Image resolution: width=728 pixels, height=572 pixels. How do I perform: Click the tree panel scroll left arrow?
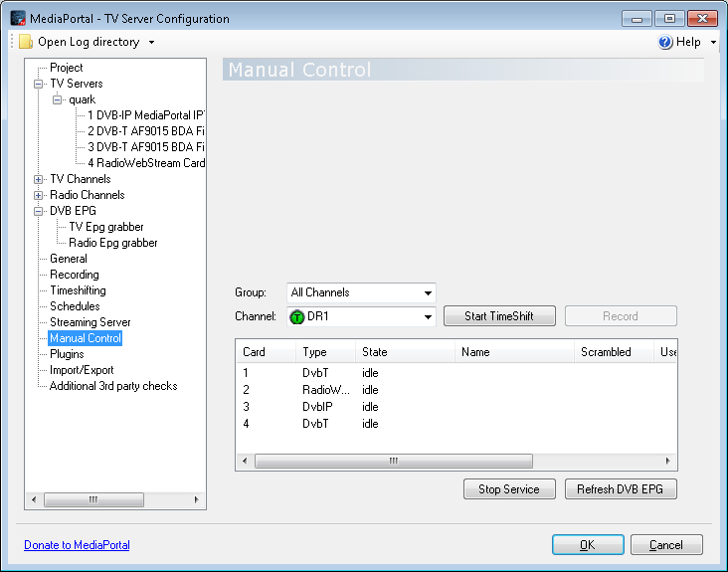coord(34,500)
